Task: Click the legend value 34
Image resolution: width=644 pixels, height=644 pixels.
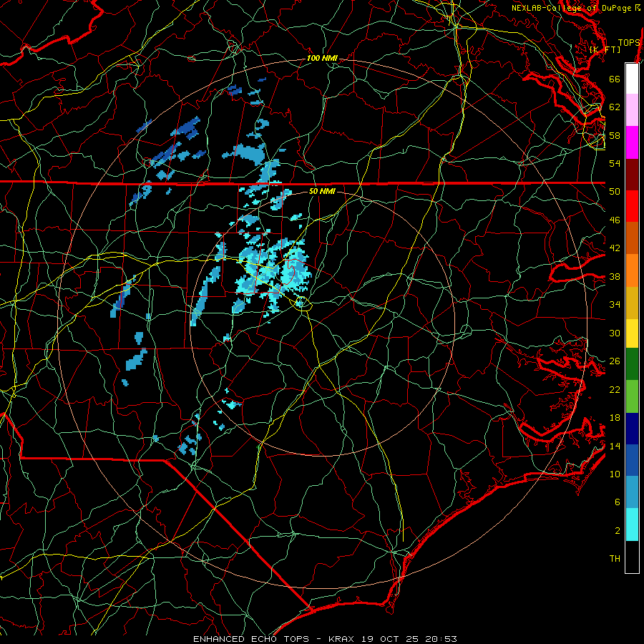Action: [x=615, y=305]
